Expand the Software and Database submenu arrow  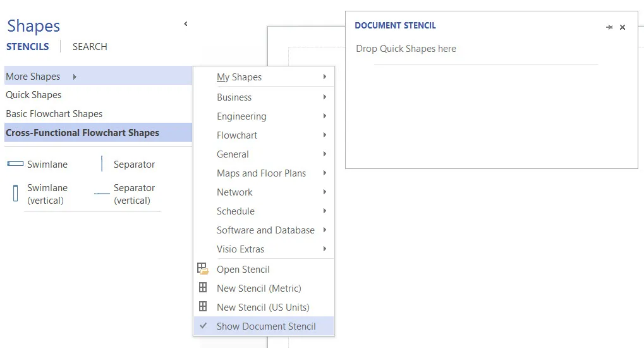tap(324, 230)
